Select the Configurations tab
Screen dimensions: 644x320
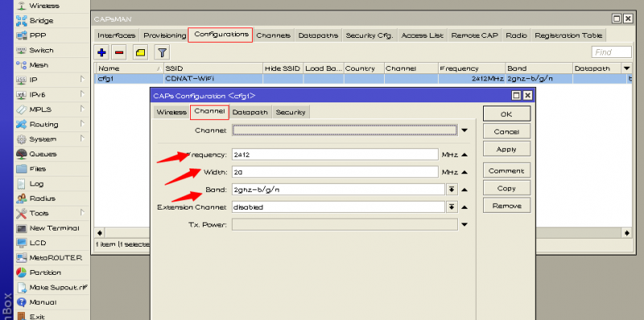coord(221,35)
